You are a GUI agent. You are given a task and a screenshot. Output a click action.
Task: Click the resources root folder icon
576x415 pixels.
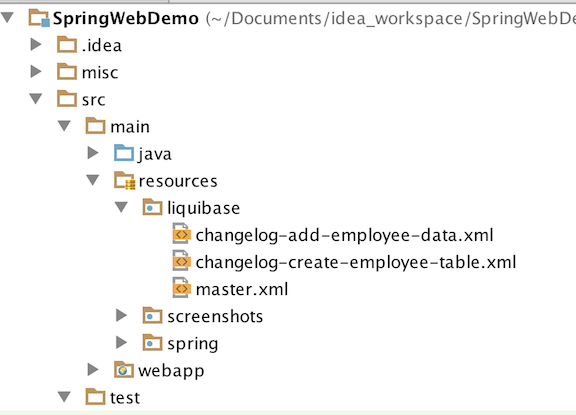tap(125, 180)
